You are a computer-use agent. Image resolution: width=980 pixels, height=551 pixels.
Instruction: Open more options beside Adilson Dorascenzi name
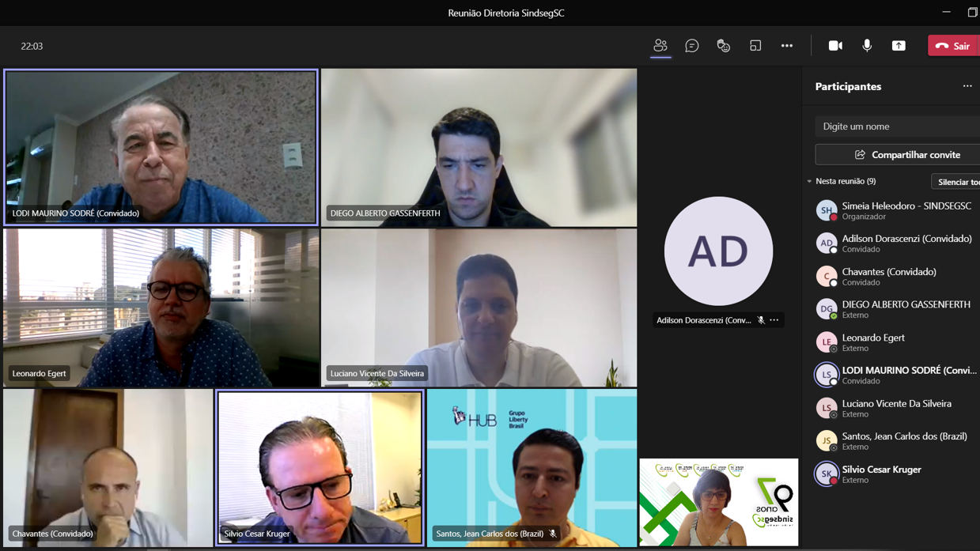tap(774, 320)
